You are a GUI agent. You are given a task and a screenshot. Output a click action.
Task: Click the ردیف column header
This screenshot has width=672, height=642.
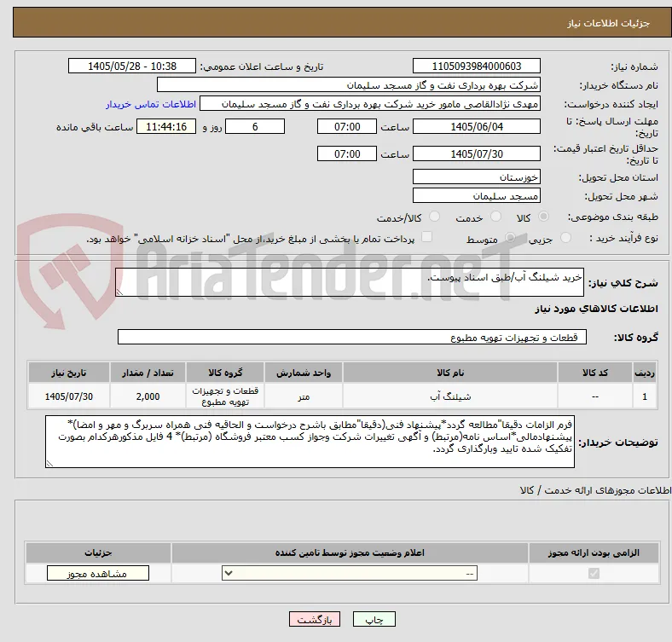click(644, 373)
